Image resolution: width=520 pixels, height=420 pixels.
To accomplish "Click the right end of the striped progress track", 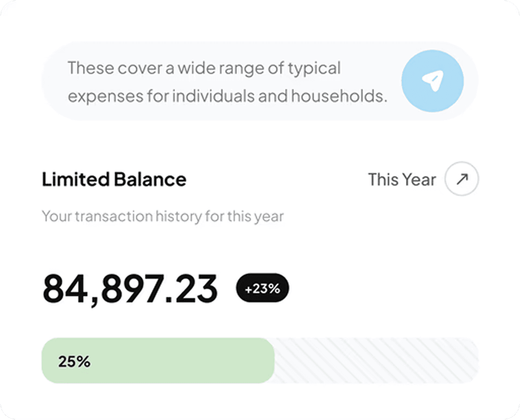I will pyautogui.click(x=470, y=361).
